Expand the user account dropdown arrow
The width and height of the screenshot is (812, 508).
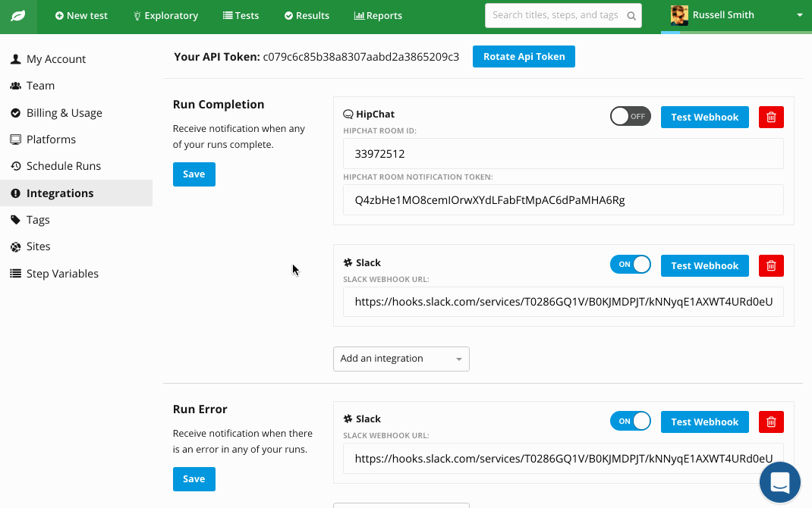(800, 15)
